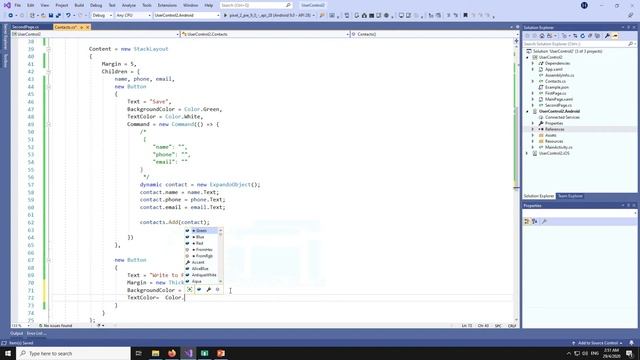Click the Alphabetical sort icon in Properties
This screenshot has height=360, width=640.
pos(535,221)
